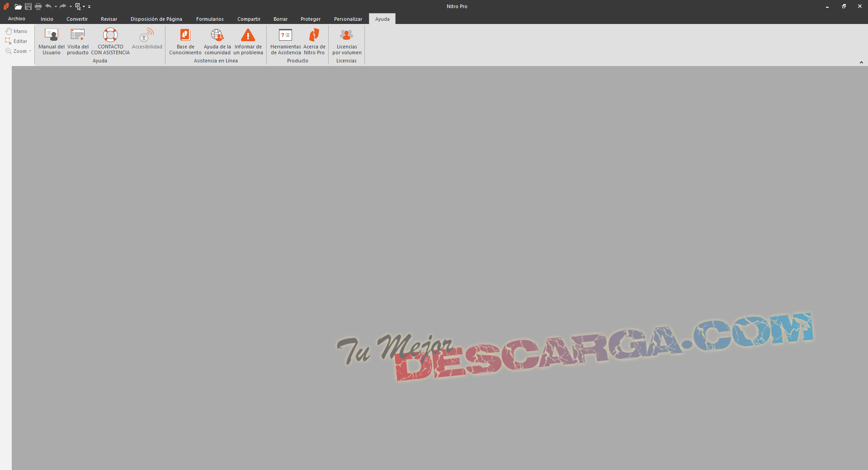Image resolution: width=868 pixels, height=470 pixels.
Task: Open the Disposición de Página tab
Action: click(156, 19)
